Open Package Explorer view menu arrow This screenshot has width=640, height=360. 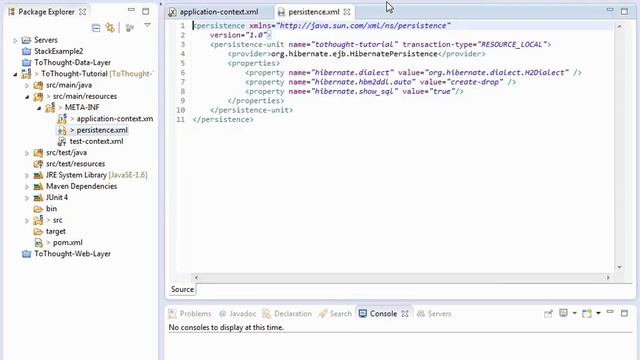click(147, 25)
